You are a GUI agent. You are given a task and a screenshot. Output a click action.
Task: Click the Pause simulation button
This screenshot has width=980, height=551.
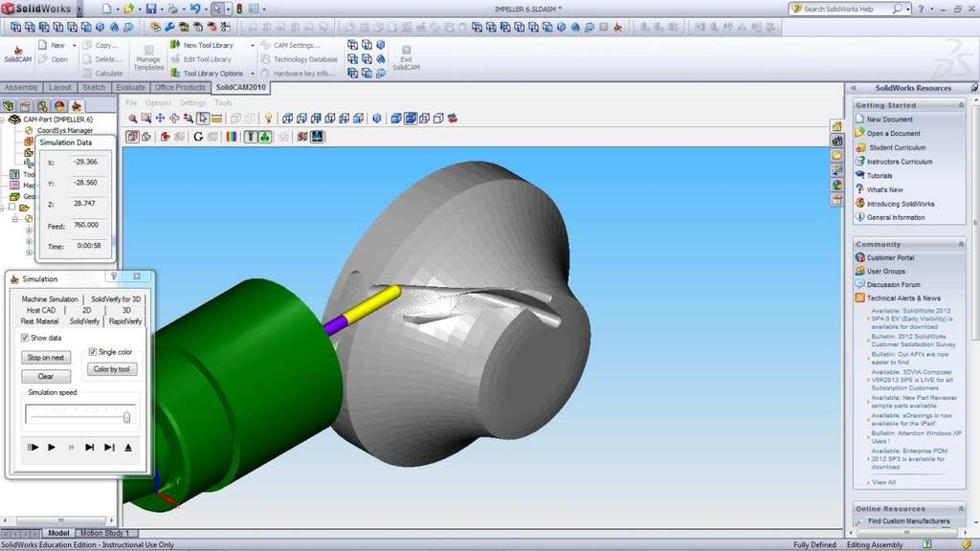71,448
